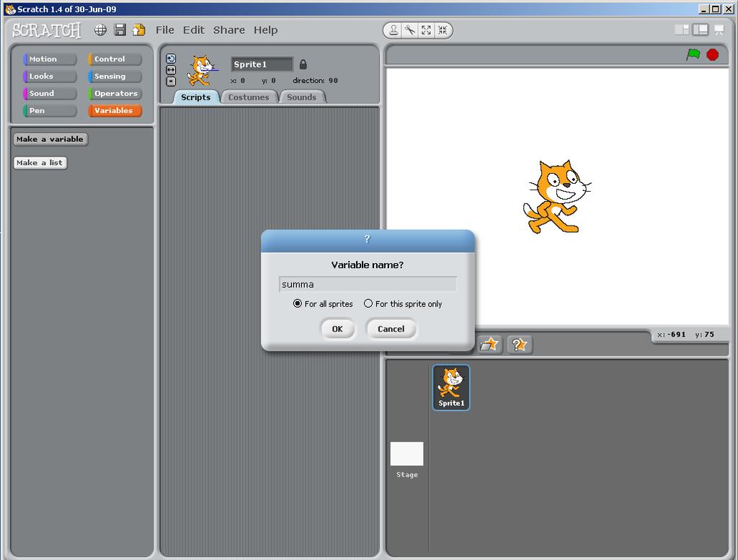
Task: Switch to the Costumes tab
Action: pos(249,97)
